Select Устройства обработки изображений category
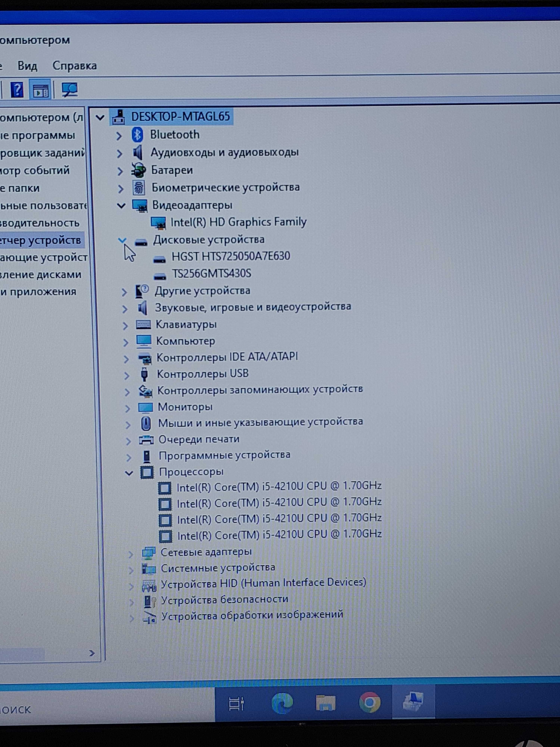 point(252,615)
